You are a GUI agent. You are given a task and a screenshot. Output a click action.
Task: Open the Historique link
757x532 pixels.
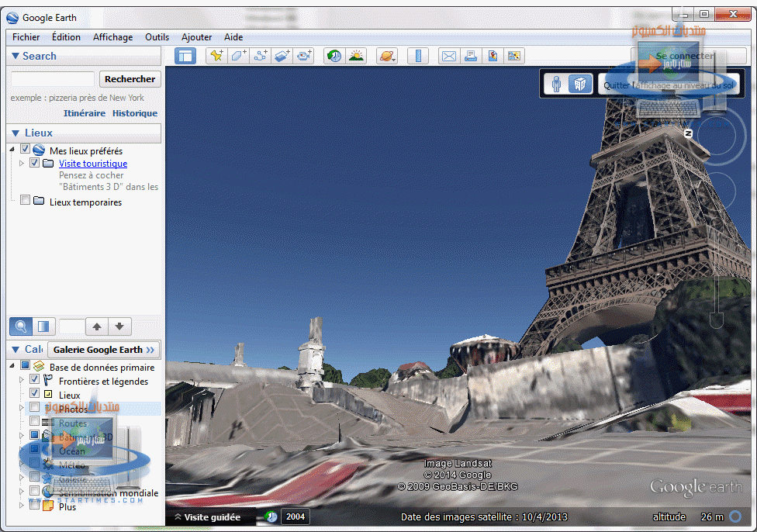click(x=134, y=113)
